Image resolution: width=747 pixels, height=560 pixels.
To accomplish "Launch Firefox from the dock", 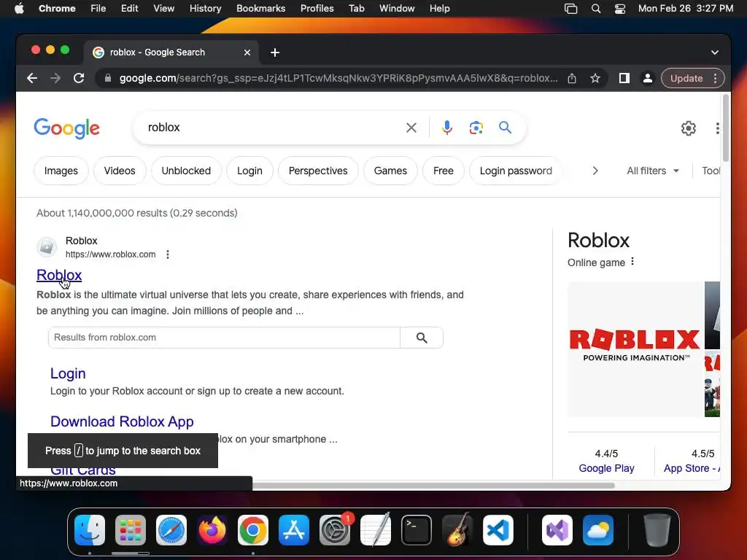I will coord(212,529).
